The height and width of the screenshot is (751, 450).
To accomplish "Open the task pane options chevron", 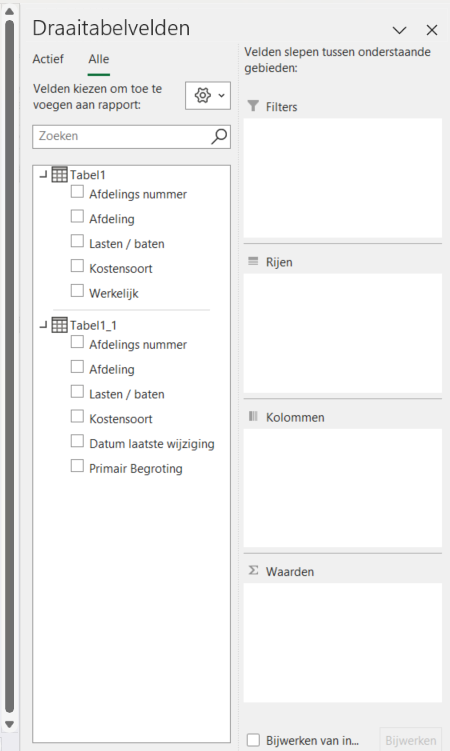I will click(399, 30).
